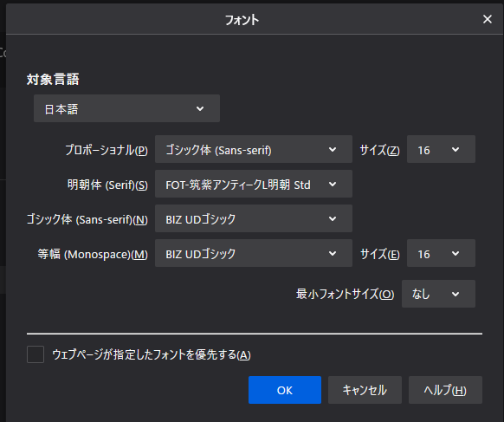Click the 対象言語 heading text
The width and height of the screenshot is (504, 422).
point(53,79)
